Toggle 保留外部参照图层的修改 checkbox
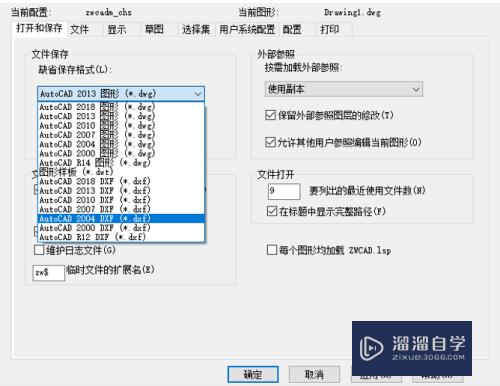500x386 pixels. [270, 115]
